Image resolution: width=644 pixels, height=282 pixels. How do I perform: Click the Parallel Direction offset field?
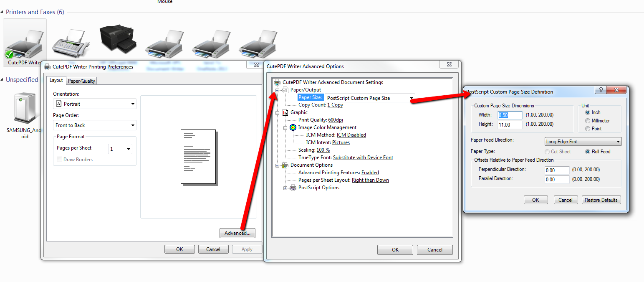(557, 179)
